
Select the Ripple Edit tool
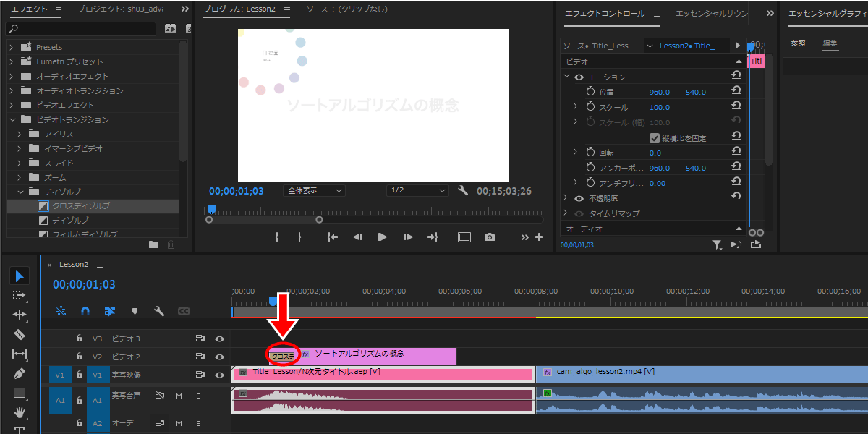[20, 315]
